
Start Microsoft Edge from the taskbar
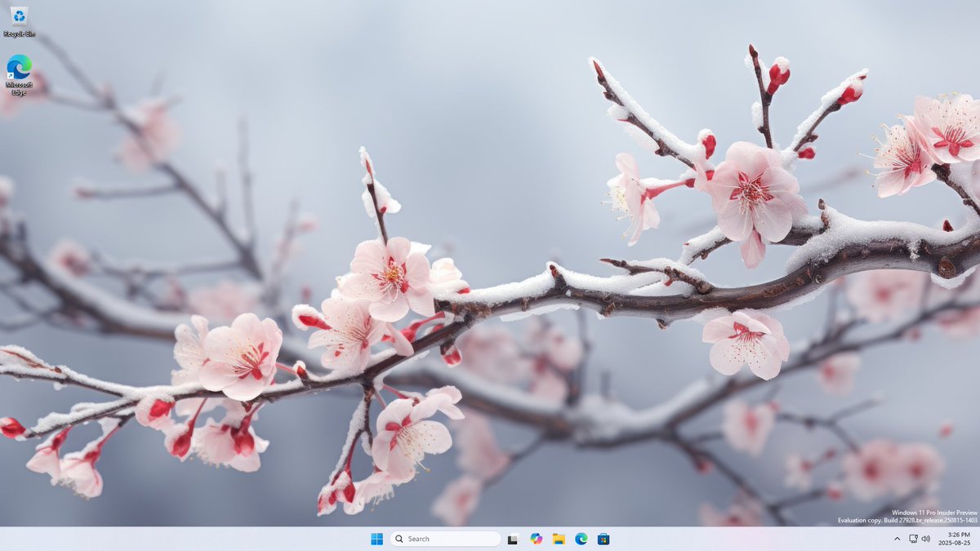point(581,539)
